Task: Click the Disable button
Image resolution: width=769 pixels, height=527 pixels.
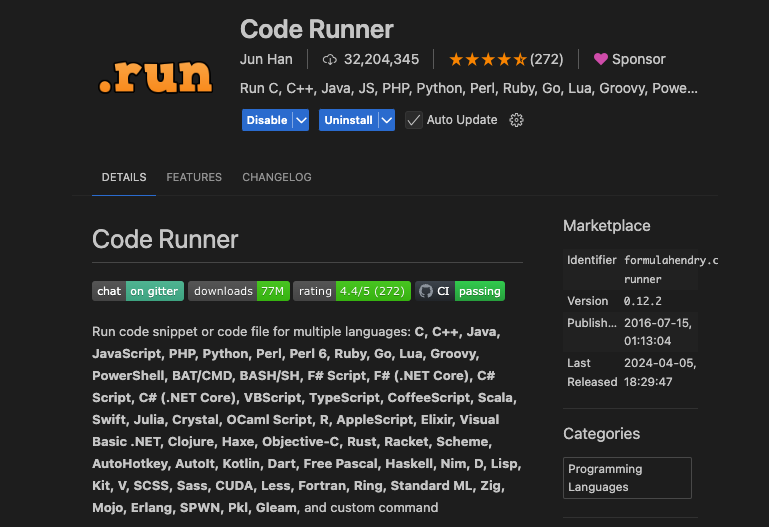Action: 267,120
